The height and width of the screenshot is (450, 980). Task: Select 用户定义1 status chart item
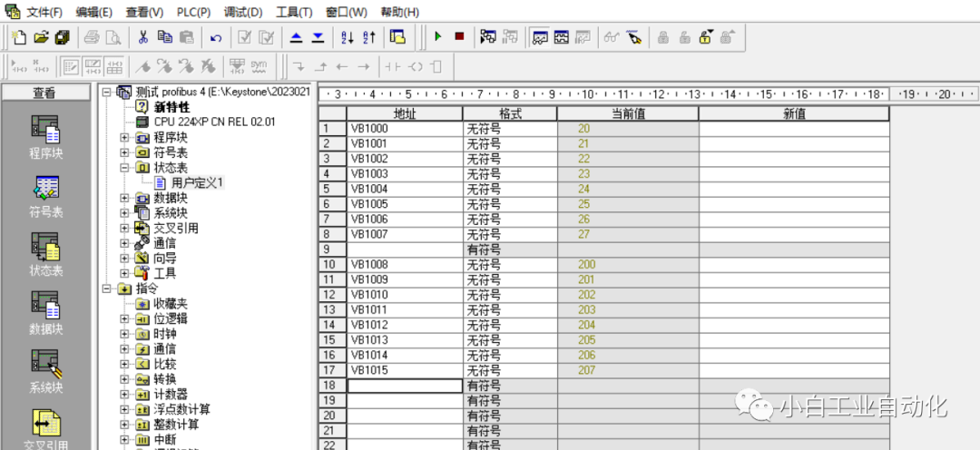pos(198,182)
